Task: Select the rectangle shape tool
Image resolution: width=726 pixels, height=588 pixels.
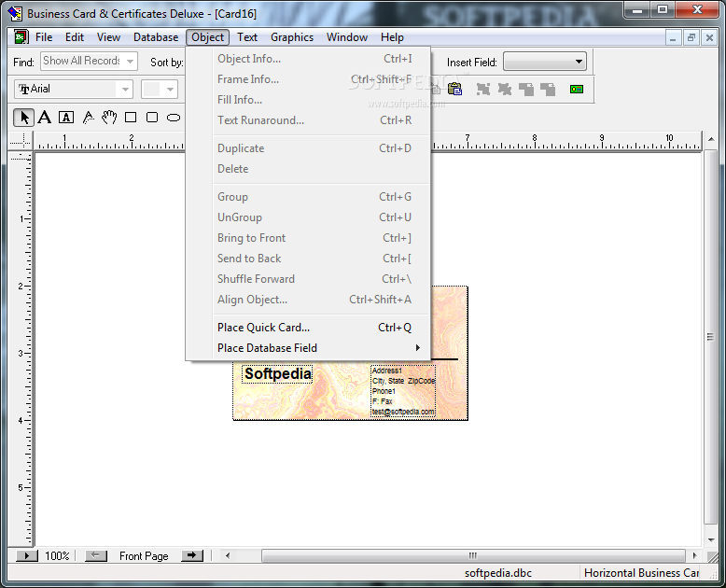Action: tap(131, 118)
